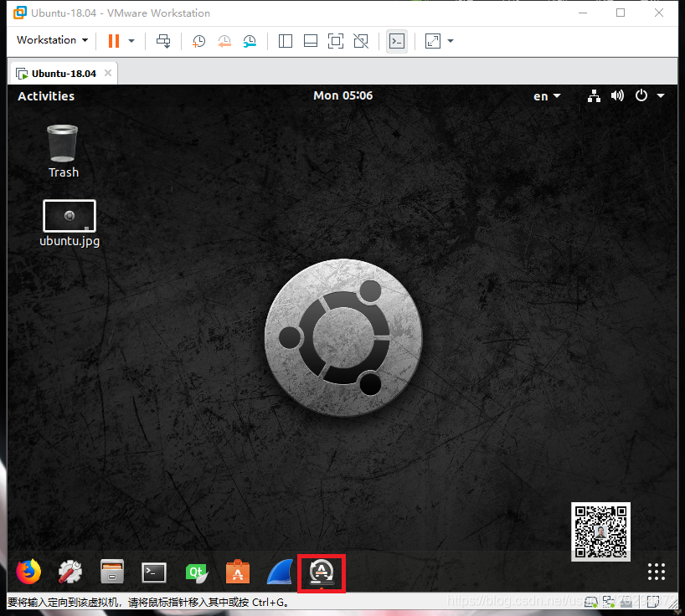685x616 pixels.
Task: Open the Files manager from the dock
Action: tap(112, 572)
